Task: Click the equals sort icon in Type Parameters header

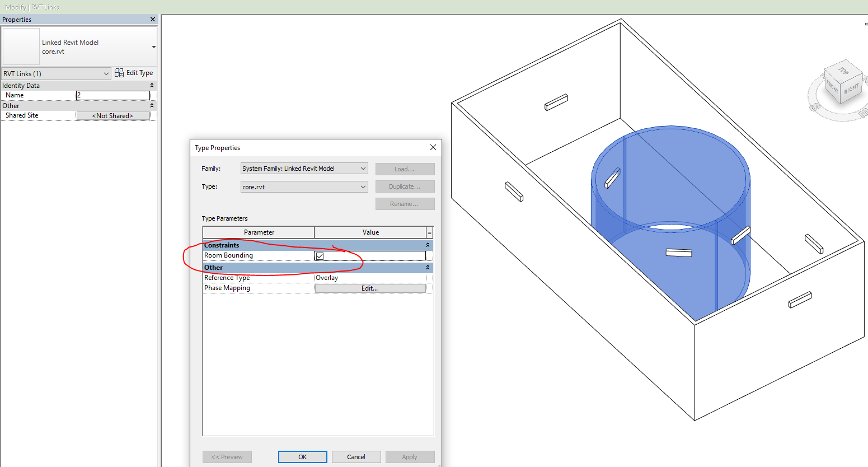Action: pos(428,232)
